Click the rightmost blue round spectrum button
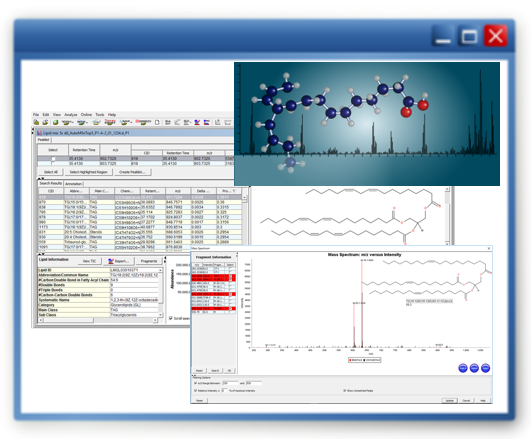This screenshot has width=531, height=439. (x=485, y=368)
